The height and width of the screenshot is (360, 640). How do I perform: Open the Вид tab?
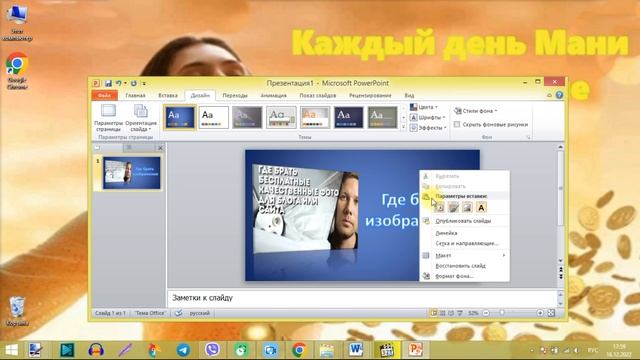409,96
